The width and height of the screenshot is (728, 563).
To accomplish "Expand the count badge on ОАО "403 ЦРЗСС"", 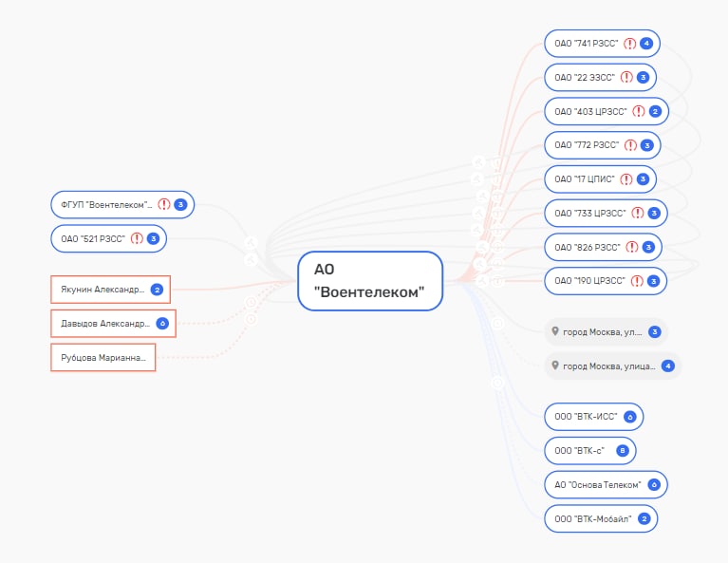I will point(655,111).
